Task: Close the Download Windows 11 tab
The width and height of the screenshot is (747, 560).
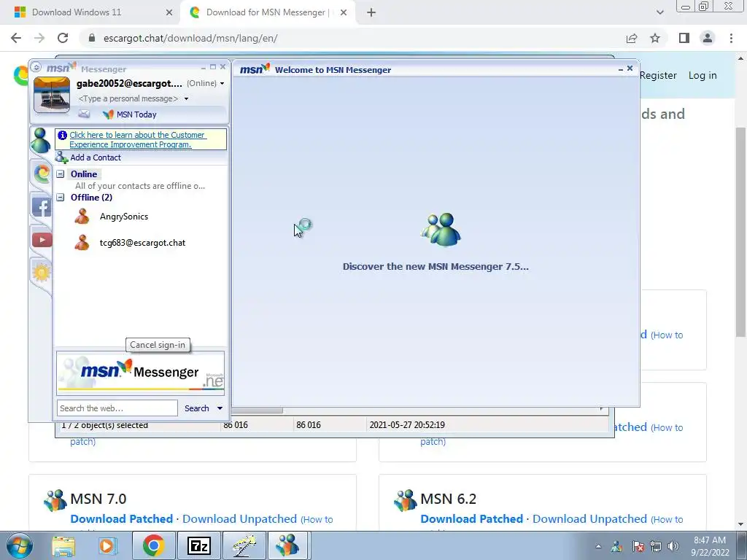Action: click(169, 12)
